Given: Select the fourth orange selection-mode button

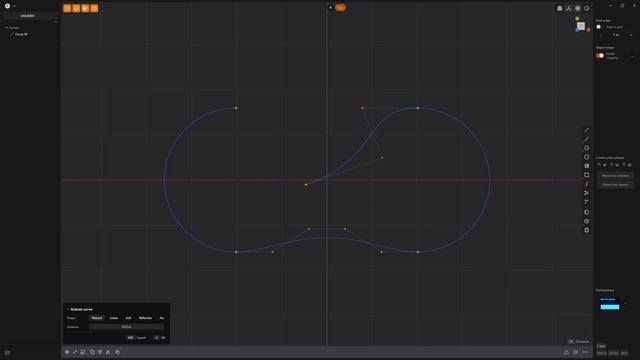Looking at the screenshot, I should pos(94,8).
